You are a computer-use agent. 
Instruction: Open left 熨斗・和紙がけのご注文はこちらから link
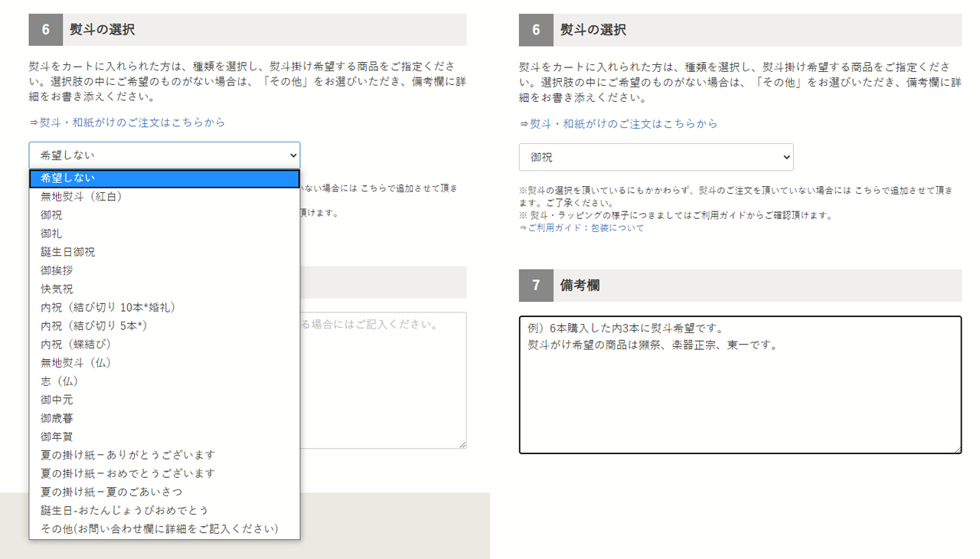click(132, 123)
